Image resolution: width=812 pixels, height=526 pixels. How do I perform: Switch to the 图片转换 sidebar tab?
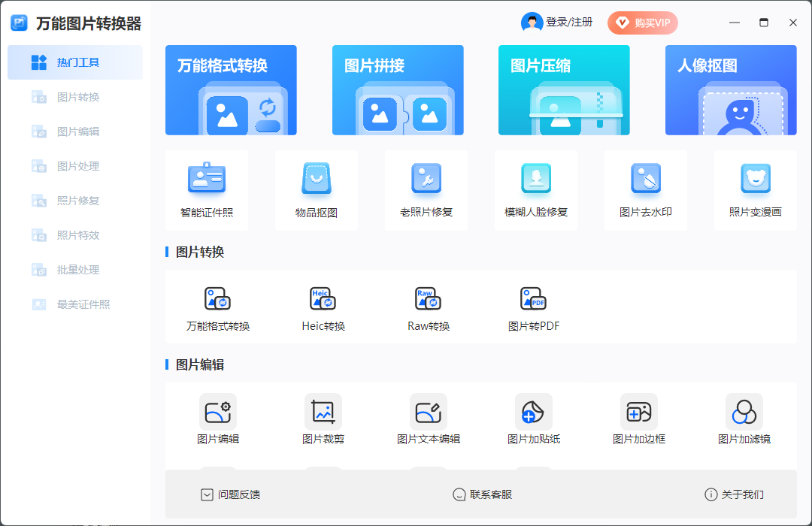pos(78,97)
